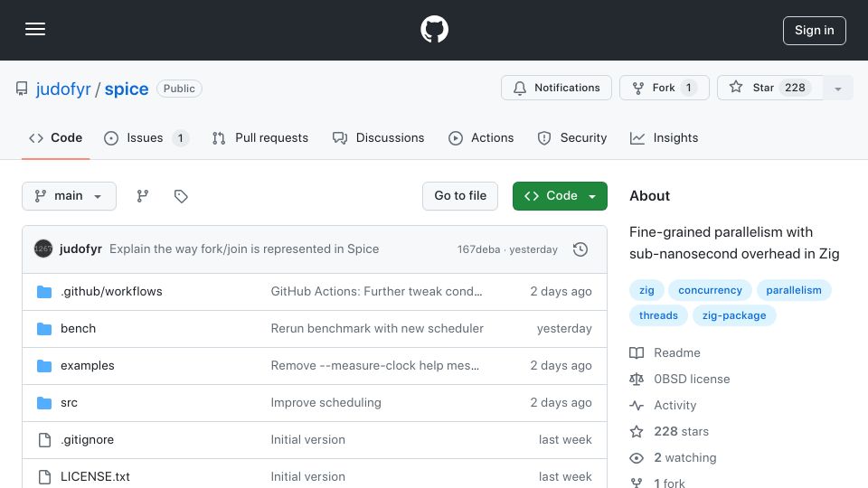Viewport: 868px width, 488px height.
Task: Click the Issues counter badge
Action: pyautogui.click(x=180, y=137)
